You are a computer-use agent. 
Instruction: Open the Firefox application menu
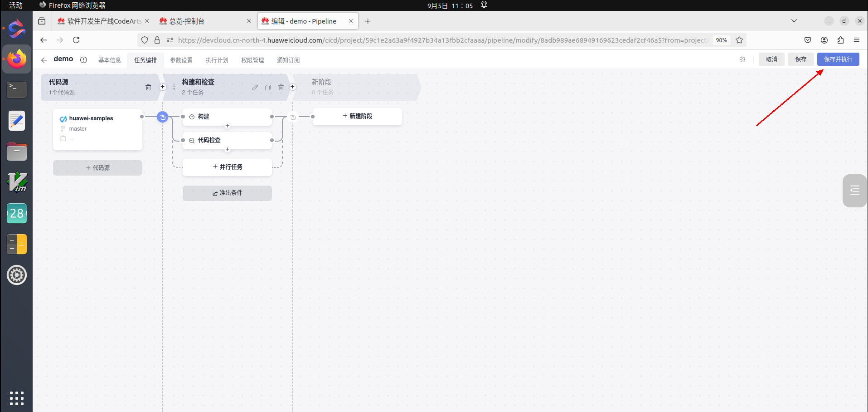pyautogui.click(x=857, y=40)
